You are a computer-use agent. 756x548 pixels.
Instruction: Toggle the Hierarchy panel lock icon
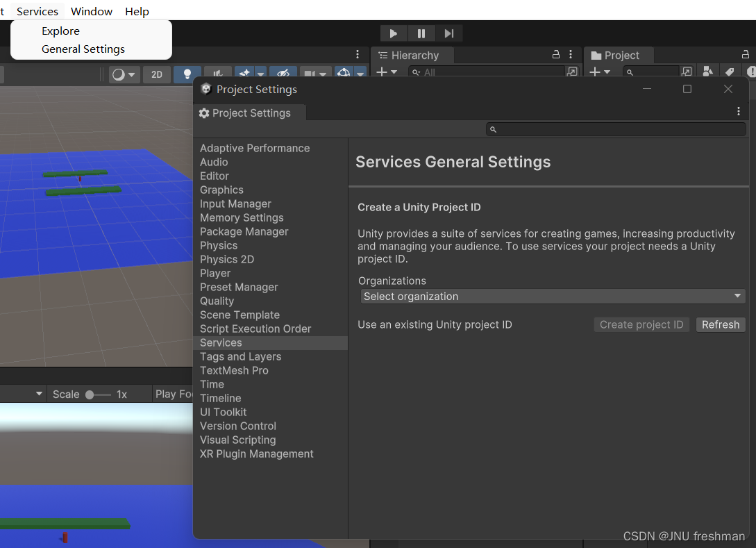556,54
